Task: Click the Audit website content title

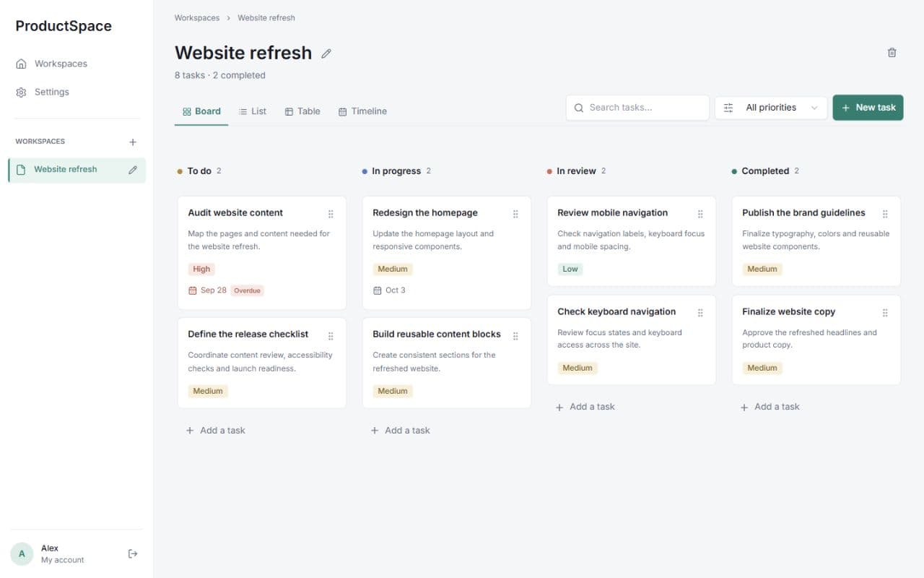Action: [235, 212]
